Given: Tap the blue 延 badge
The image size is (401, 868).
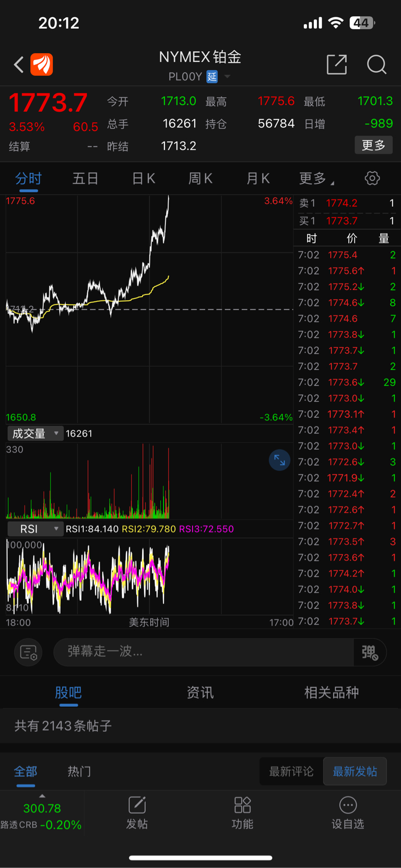Looking at the screenshot, I should pos(212,77).
